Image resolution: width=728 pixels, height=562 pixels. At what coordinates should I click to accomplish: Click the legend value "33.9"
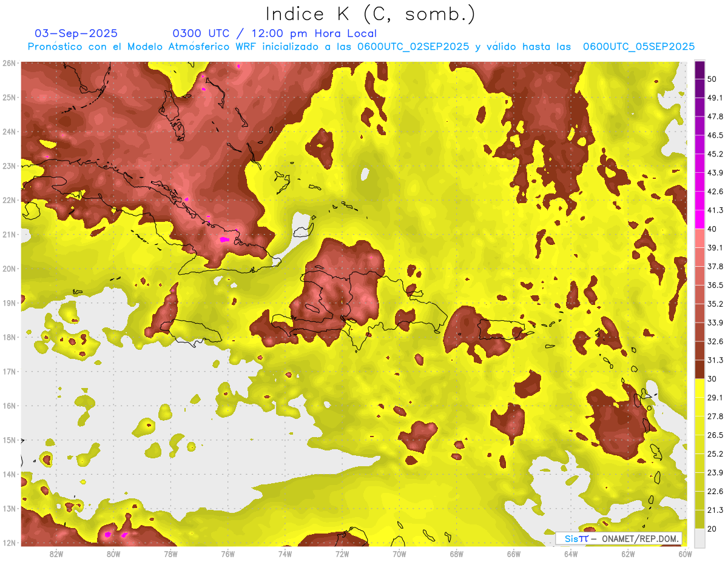[715, 323]
